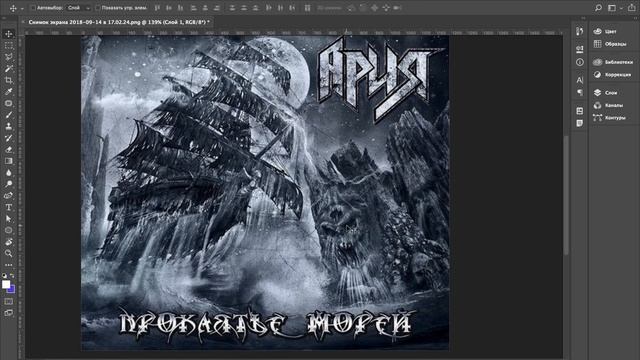This screenshot has height=360, width=640.
Task: Open the History panel icon
Action: click(x=580, y=31)
